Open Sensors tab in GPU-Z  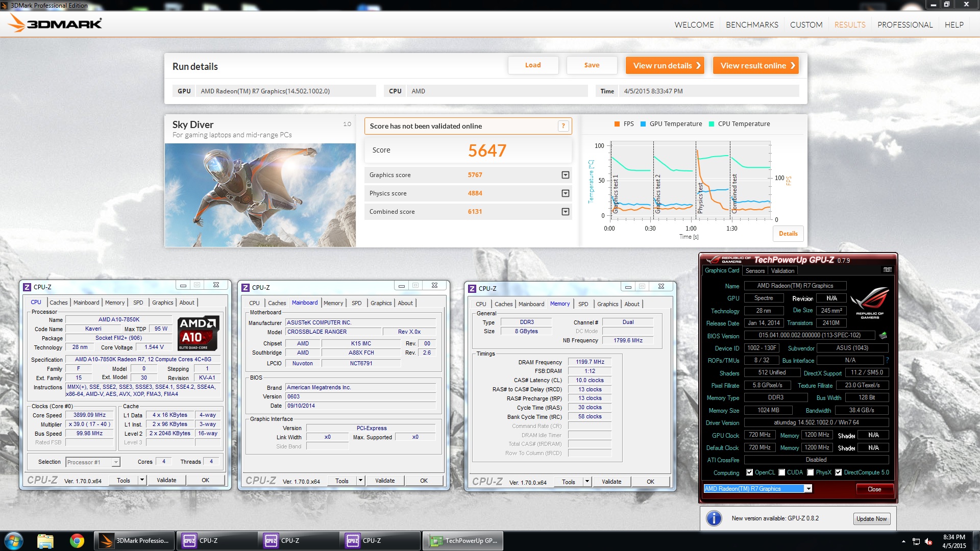tap(755, 271)
